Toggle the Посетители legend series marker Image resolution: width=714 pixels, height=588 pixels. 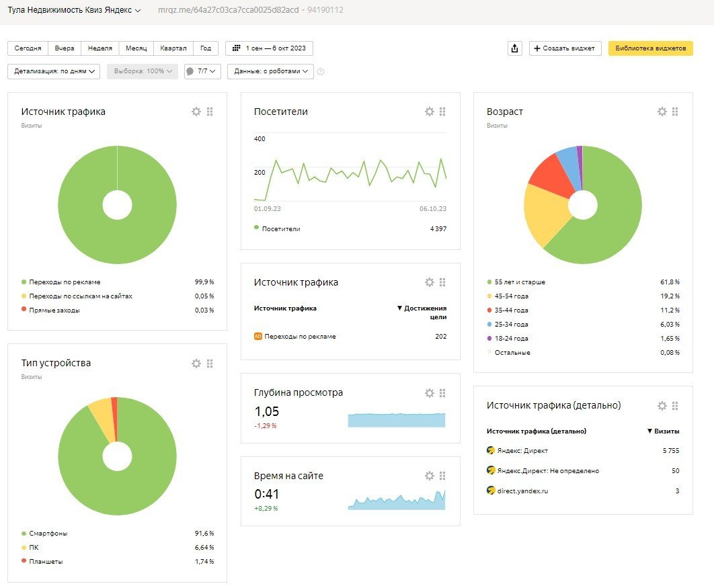pos(257,228)
